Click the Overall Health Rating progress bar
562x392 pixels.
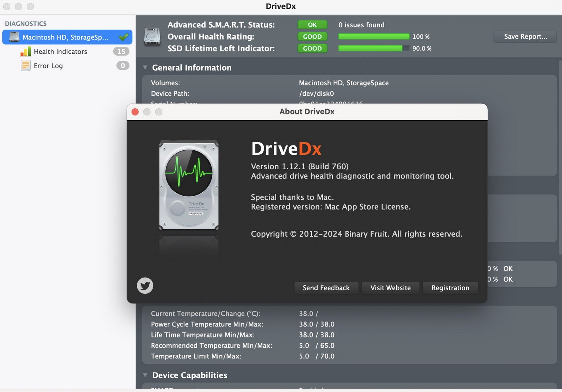tap(374, 37)
